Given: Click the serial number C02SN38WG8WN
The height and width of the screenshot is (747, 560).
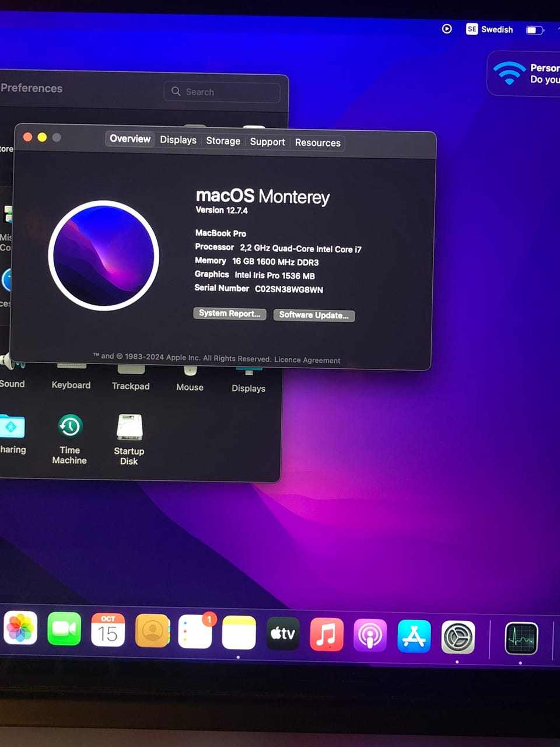Looking at the screenshot, I should [289, 289].
